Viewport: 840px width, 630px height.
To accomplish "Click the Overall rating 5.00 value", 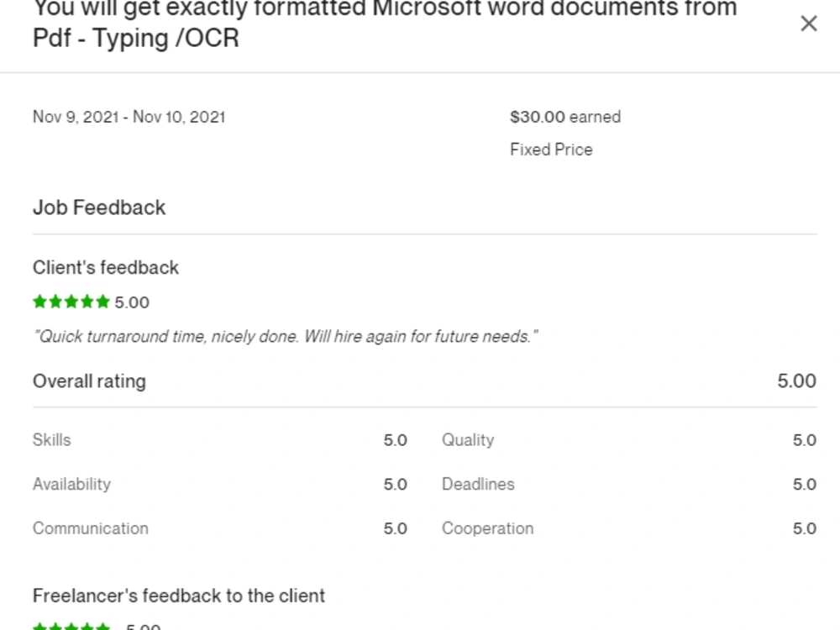I will pyautogui.click(x=796, y=381).
